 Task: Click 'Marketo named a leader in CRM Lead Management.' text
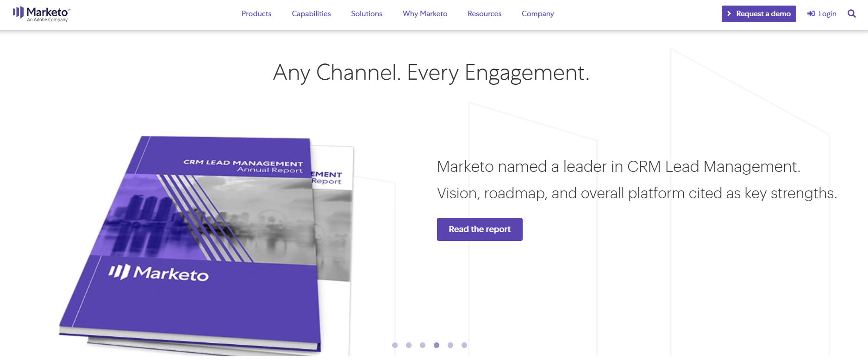pyautogui.click(x=618, y=166)
